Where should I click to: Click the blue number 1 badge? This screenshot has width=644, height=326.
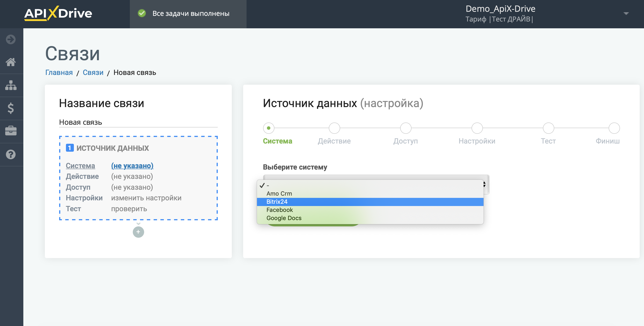70,148
